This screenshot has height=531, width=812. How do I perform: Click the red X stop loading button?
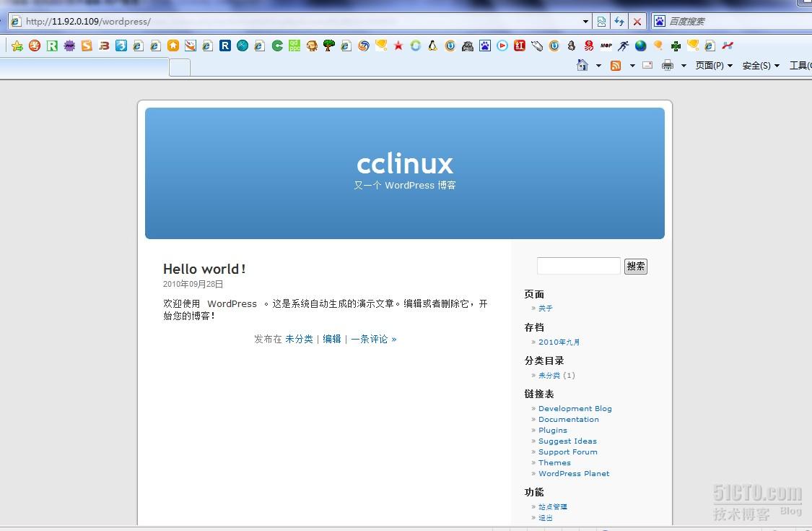pyautogui.click(x=637, y=21)
